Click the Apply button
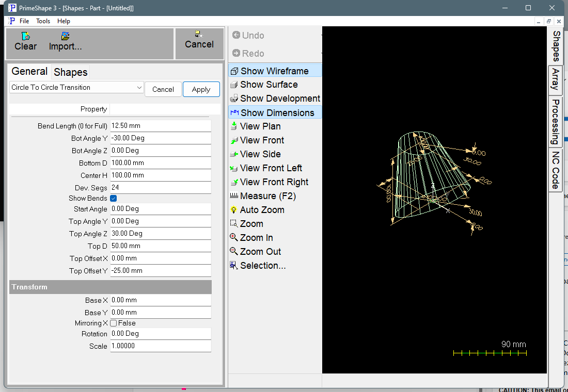The image size is (568, 392). pyautogui.click(x=201, y=89)
